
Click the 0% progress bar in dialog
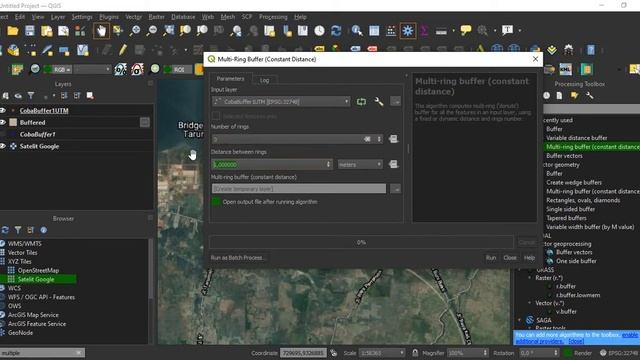click(x=361, y=242)
